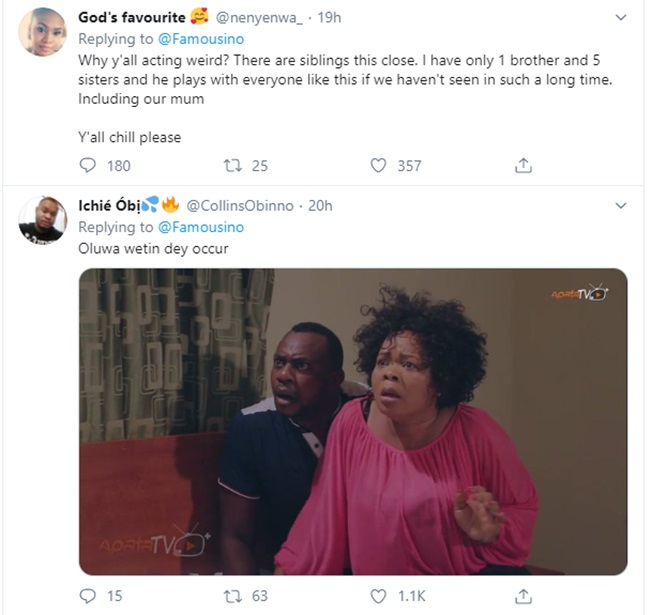Open God's favourite profile avatar

[42, 33]
